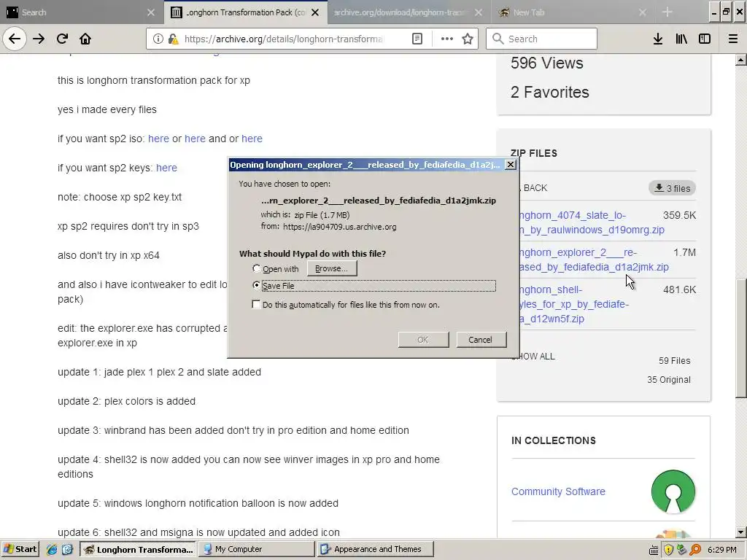The image size is (747, 560).
Task: Click page scrollbar up arrow
Action: (x=741, y=60)
